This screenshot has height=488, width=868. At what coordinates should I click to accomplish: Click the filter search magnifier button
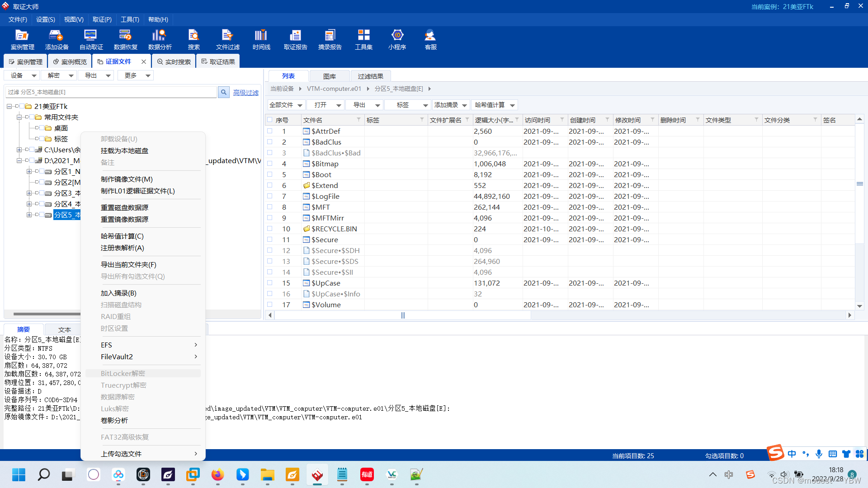pyautogui.click(x=224, y=92)
